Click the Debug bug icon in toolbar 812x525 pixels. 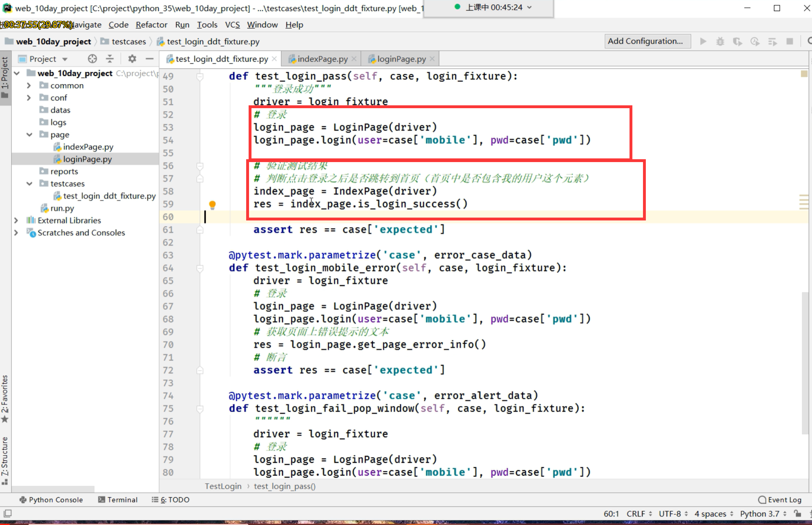coord(720,41)
